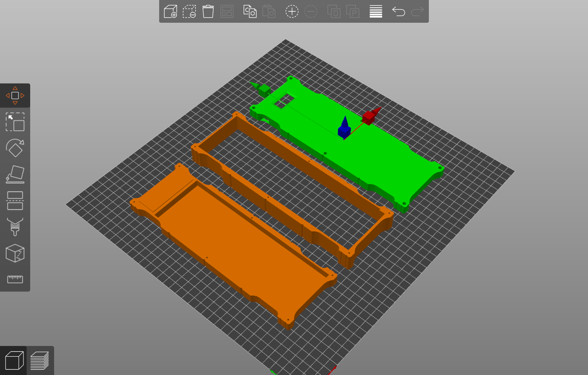Redo the last undone action
The width and height of the screenshot is (588, 375).
click(x=417, y=11)
